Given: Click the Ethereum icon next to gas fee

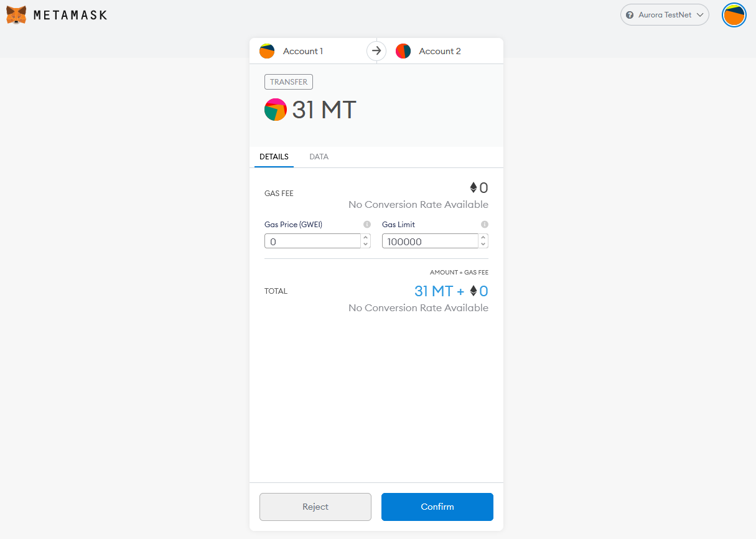Looking at the screenshot, I should [x=473, y=188].
